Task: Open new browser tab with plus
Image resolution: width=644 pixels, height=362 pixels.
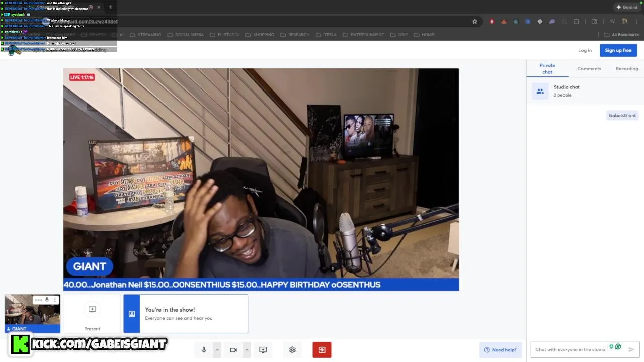Action: pos(110,7)
